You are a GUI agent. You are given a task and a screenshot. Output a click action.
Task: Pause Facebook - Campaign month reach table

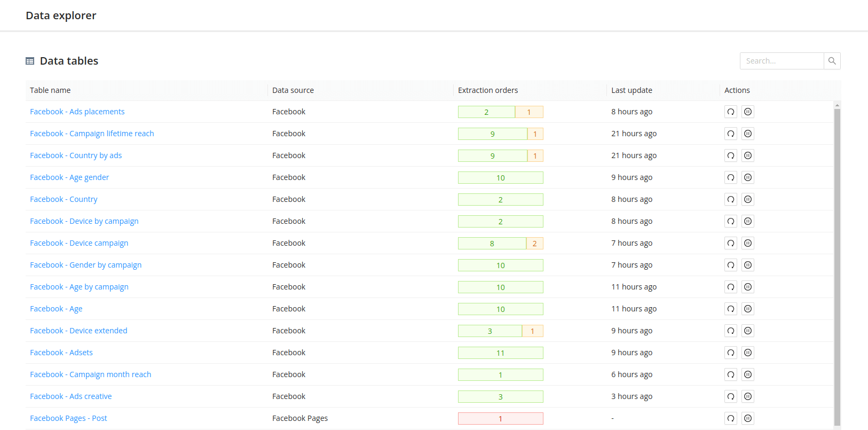click(x=748, y=374)
